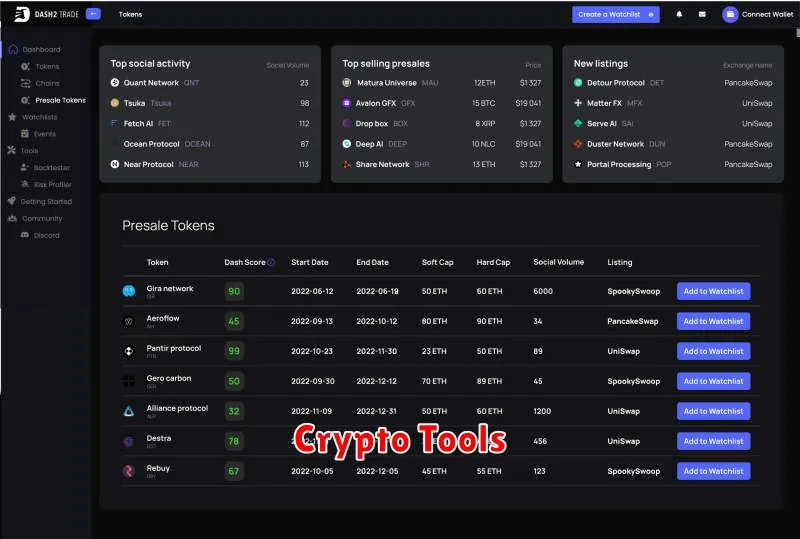Open Community in sidebar

click(x=35, y=218)
